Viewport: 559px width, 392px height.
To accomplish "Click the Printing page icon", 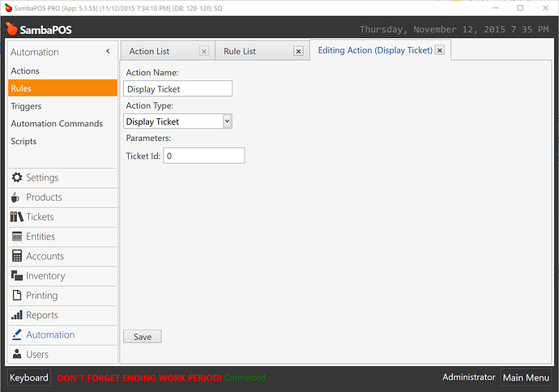I will tap(17, 296).
